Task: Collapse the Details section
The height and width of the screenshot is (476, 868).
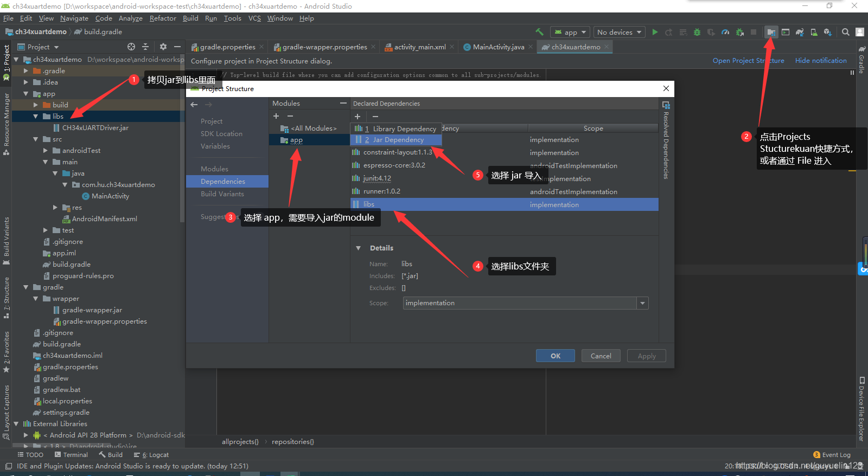Action: [x=358, y=248]
